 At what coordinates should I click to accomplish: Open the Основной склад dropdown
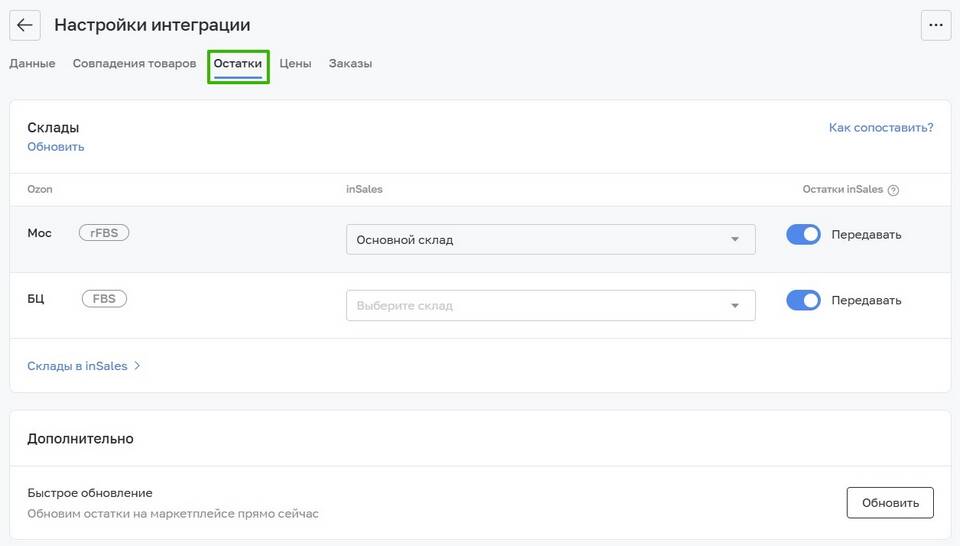[550, 239]
